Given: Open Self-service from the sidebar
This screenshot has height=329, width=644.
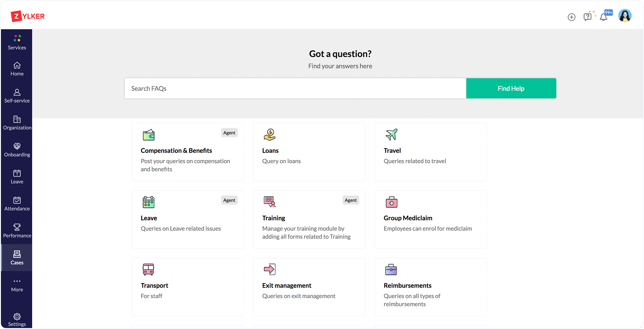Looking at the screenshot, I should click(17, 96).
